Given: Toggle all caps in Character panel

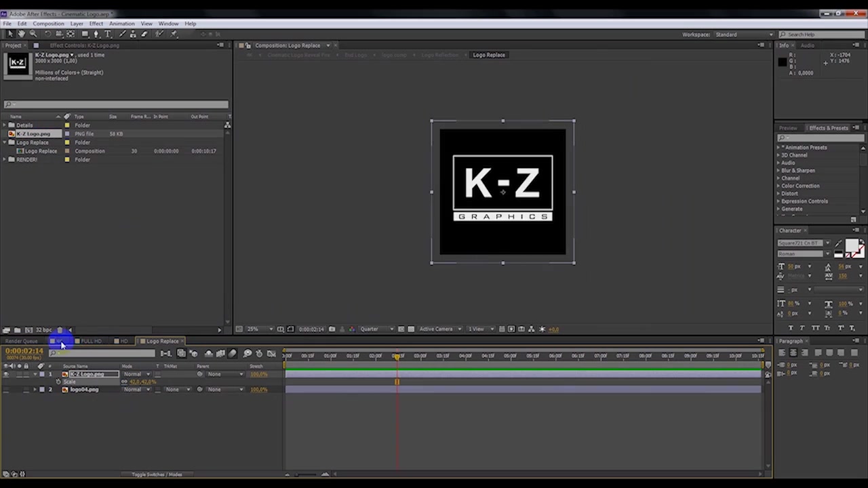Looking at the screenshot, I should tap(815, 328).
